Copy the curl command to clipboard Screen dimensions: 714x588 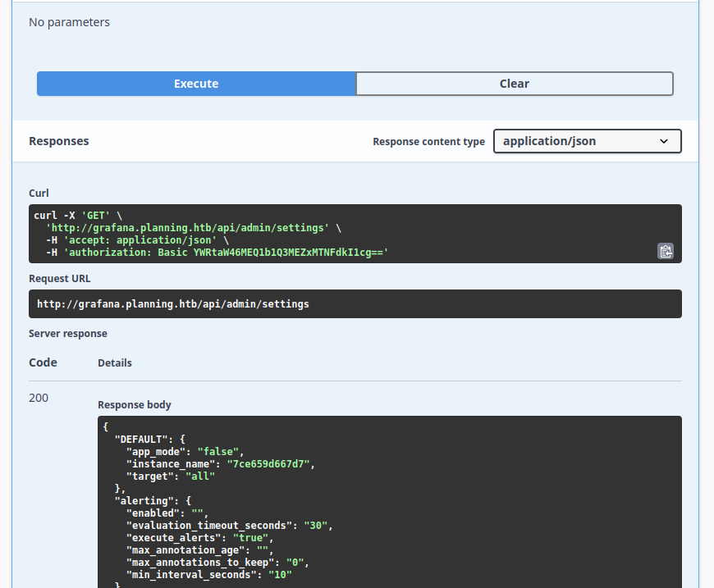click(x=665, y=251)
